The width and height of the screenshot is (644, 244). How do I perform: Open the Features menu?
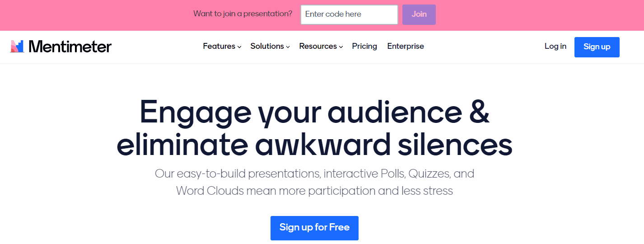(x=219, y=46)
